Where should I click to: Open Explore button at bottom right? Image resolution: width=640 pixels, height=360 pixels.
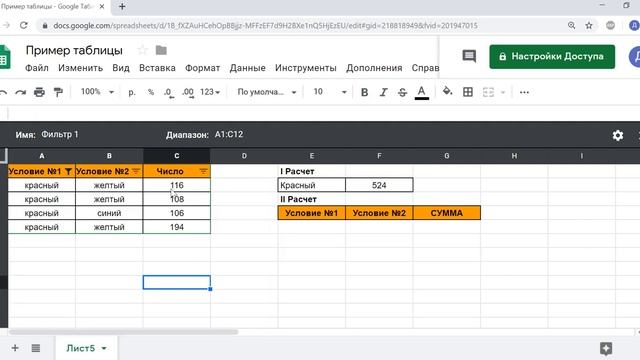tap(606, 349)
